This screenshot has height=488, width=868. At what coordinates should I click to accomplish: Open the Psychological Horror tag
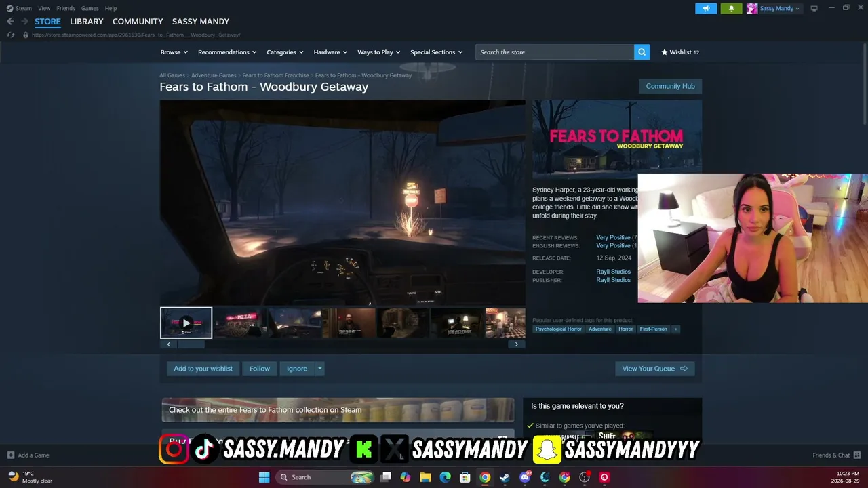[558, 329]
